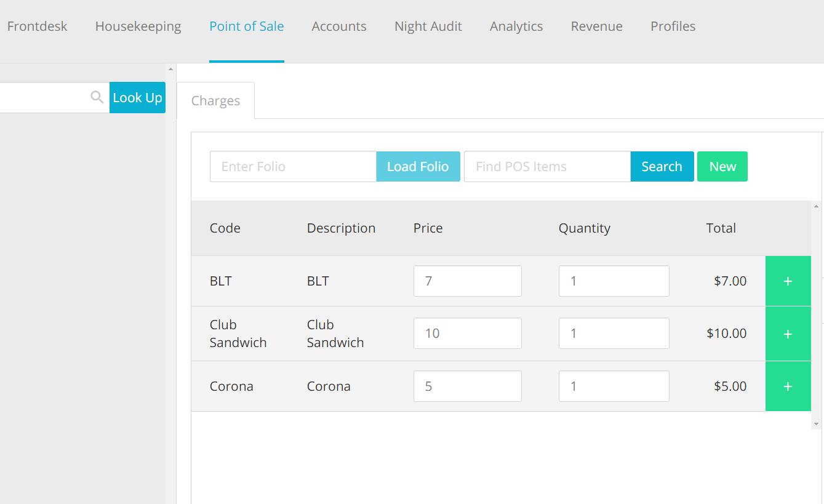The height and width of the screenshot is (504, 824).
Task: Go to Housekeeping section
Action: tap(138, 26)
